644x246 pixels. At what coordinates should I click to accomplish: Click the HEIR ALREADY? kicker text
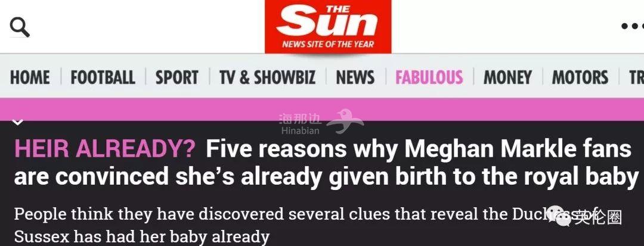click(x=105, y=150)
